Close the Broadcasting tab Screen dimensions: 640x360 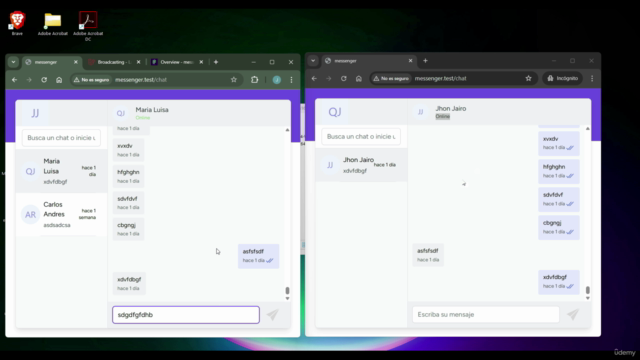[x=138, y=62]
